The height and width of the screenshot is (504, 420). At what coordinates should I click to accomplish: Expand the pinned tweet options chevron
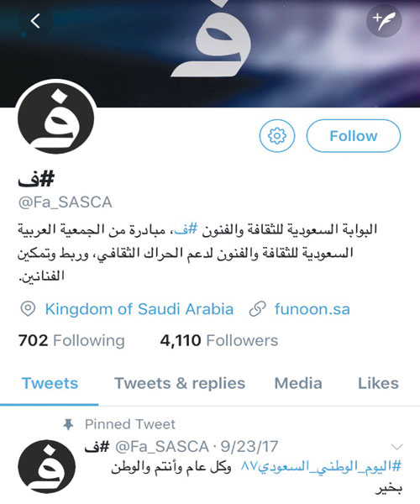tap(396, 447)
